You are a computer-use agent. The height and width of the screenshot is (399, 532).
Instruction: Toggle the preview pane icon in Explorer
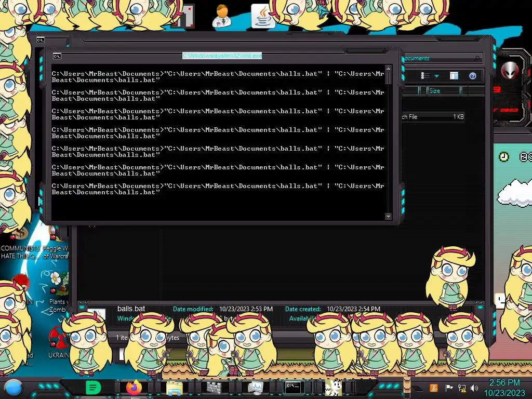pos(454,76)
